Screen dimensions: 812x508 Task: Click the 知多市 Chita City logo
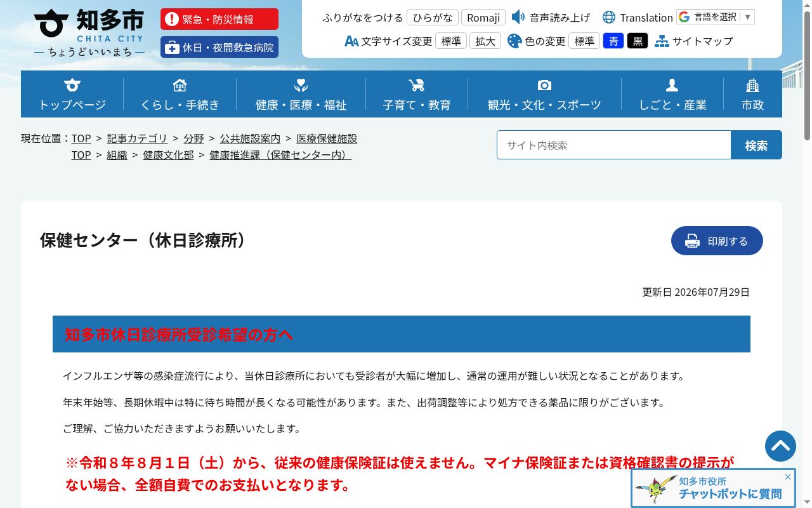89,32
